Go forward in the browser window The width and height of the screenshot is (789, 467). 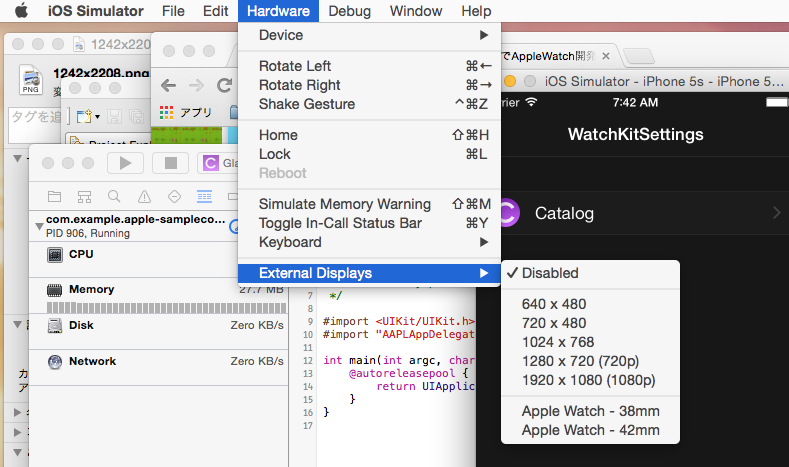pos(196,86)
